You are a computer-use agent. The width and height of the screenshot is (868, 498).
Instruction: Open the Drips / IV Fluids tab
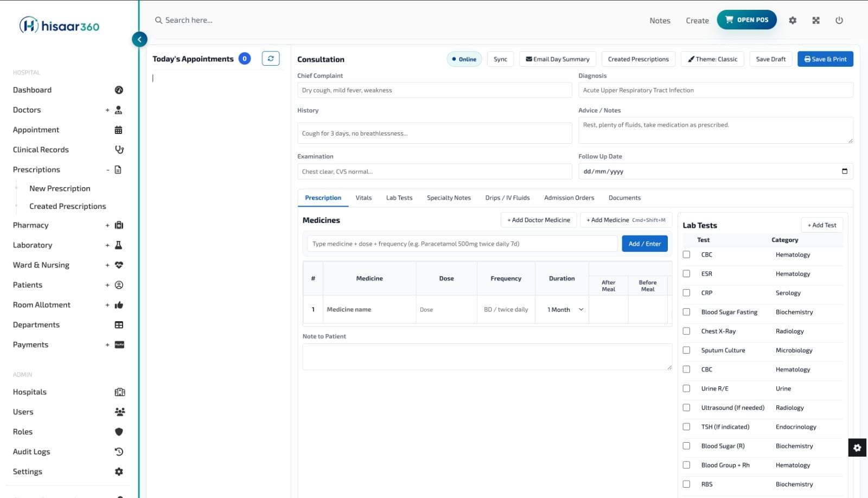[507, 198]
